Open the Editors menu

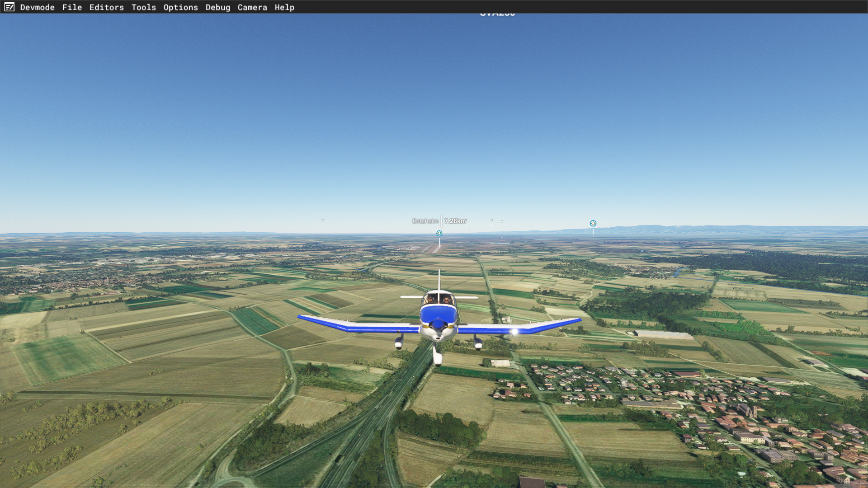click(x=106, y=7)
